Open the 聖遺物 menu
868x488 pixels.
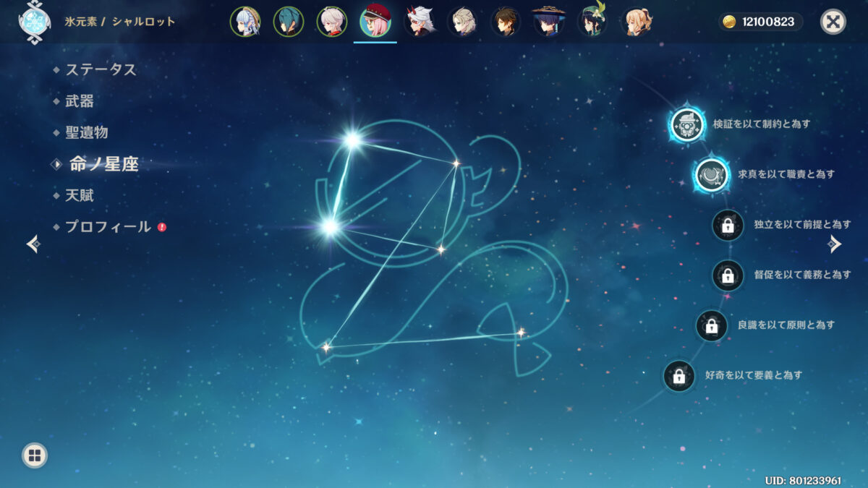(86, 132)
